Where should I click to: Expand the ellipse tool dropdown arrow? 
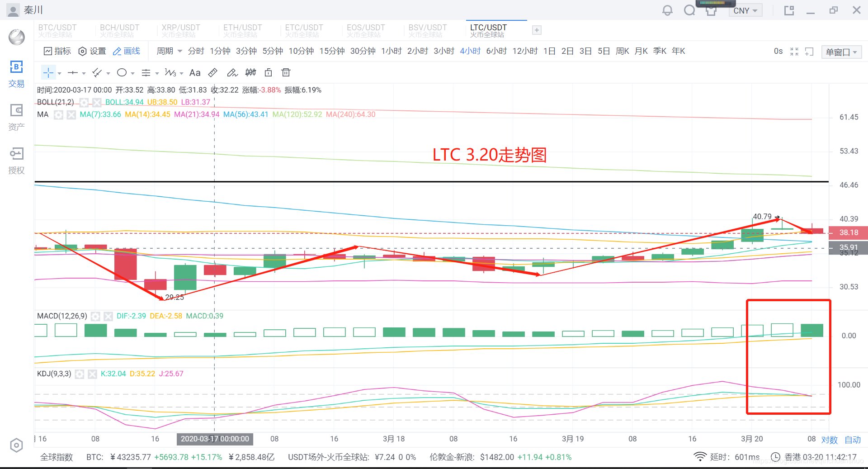click(x=132, y=73)
